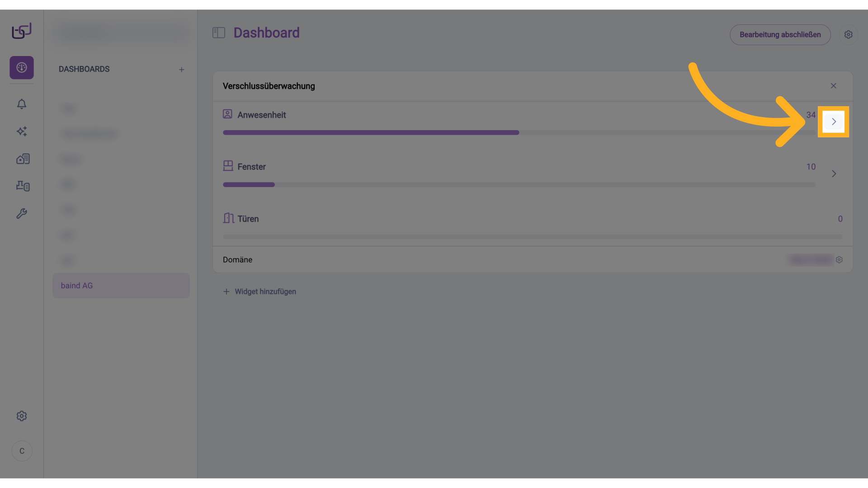Open settings gear at top right
868x488 pixels.
(849, 34)
